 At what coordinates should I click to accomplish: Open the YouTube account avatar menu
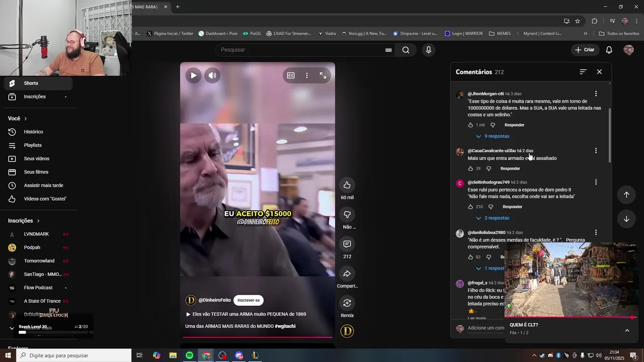tap(628, 50)
